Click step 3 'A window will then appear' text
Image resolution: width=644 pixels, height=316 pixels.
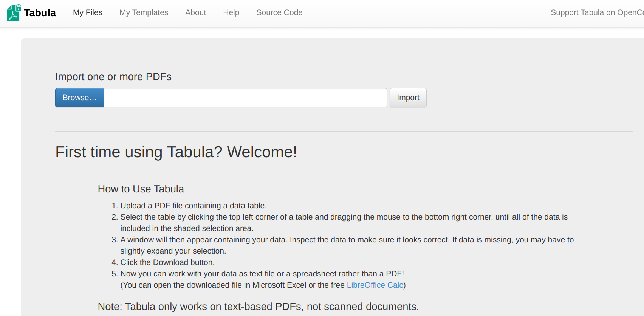click(x=347, y=240)
